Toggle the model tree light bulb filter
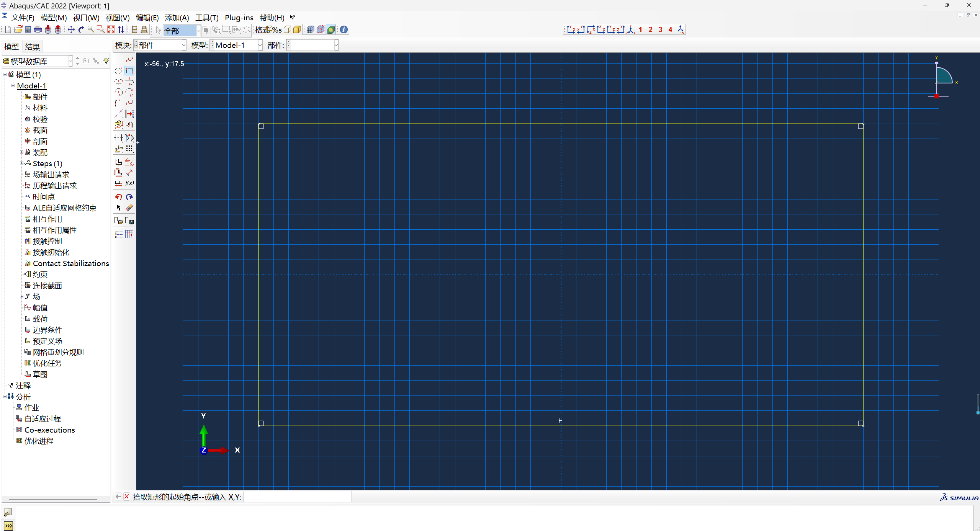The height and width of the screenshot is (531, 980). click(x=106, y=61)
